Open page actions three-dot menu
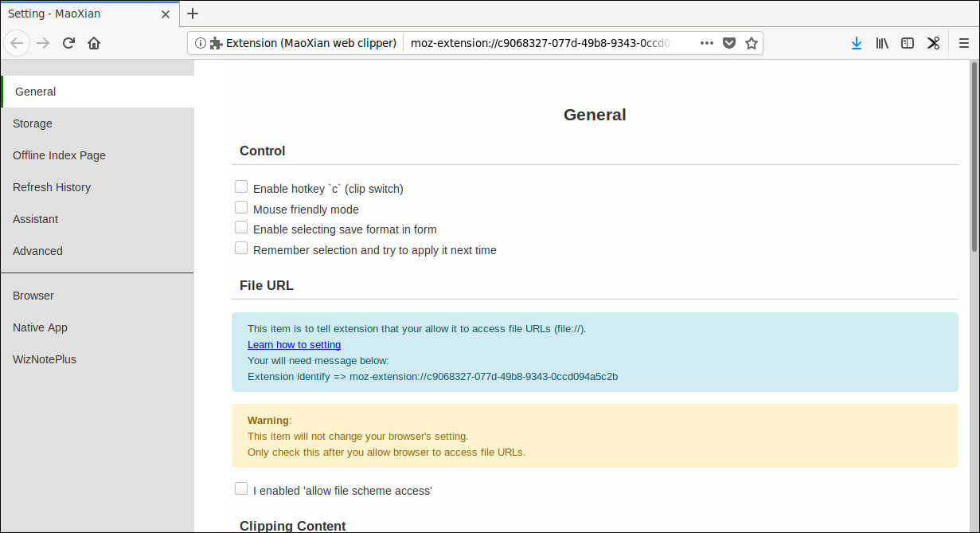980x533 pixels. coord(706,43)
